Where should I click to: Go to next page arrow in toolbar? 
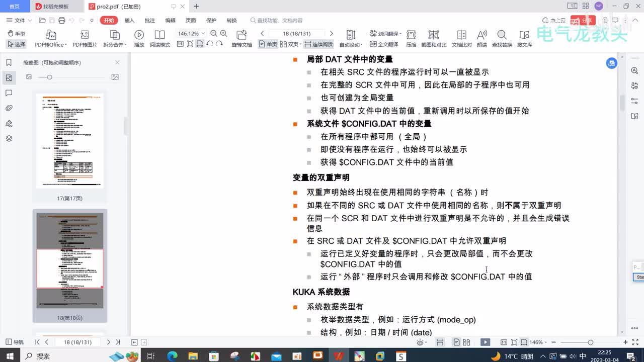(x=331, y=34)
